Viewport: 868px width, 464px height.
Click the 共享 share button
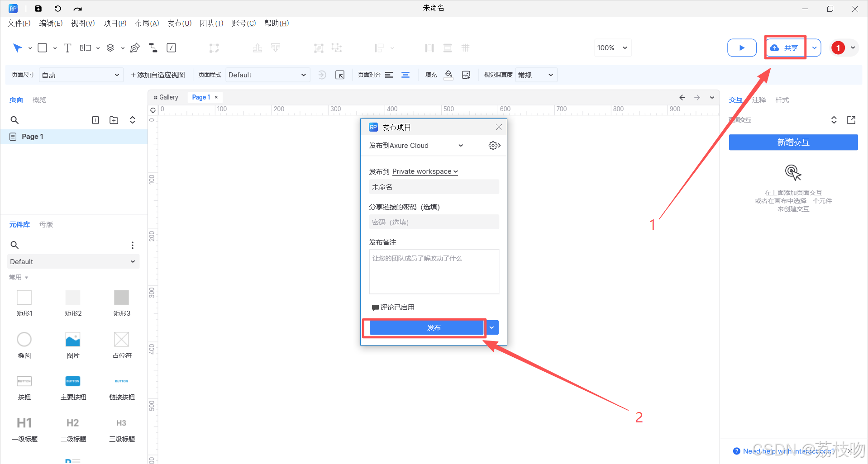(785, 48)
